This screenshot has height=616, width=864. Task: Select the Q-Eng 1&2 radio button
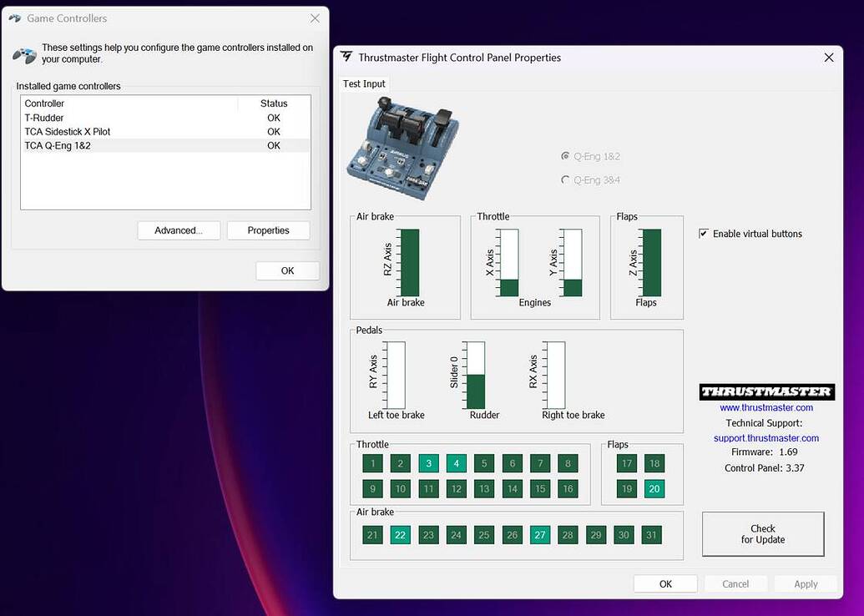tap(565, 156)
